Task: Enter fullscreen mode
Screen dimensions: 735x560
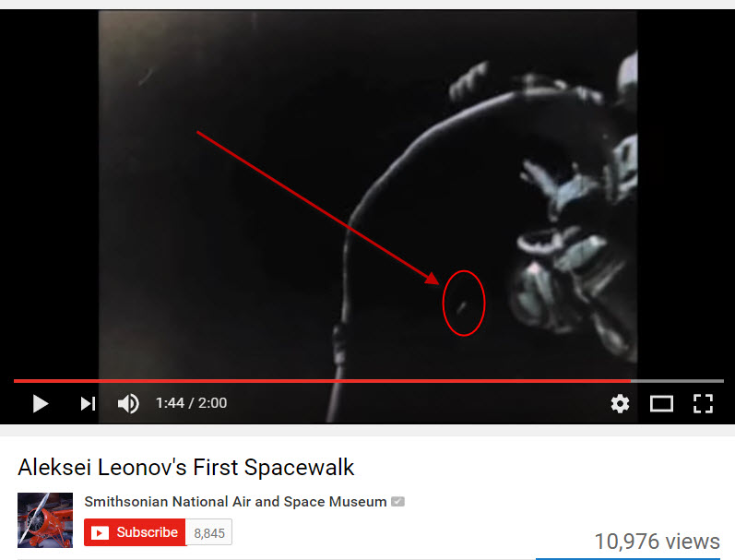Action: pos(703,403)
